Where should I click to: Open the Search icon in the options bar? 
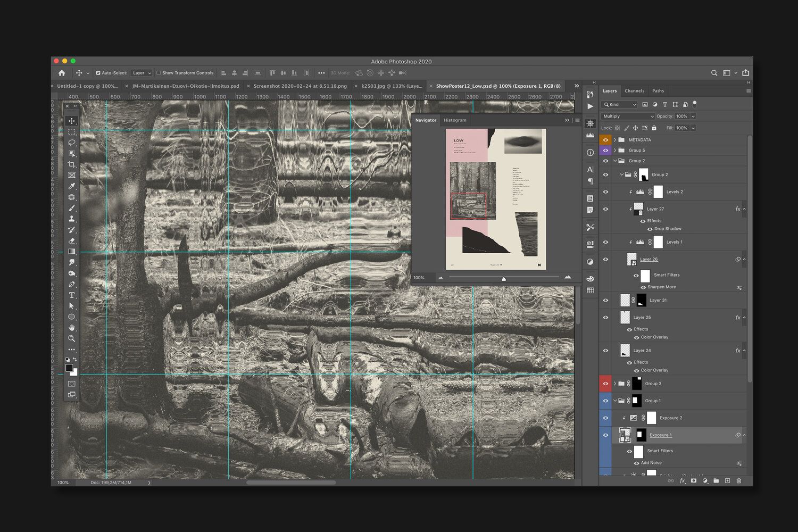click(714, 73)
